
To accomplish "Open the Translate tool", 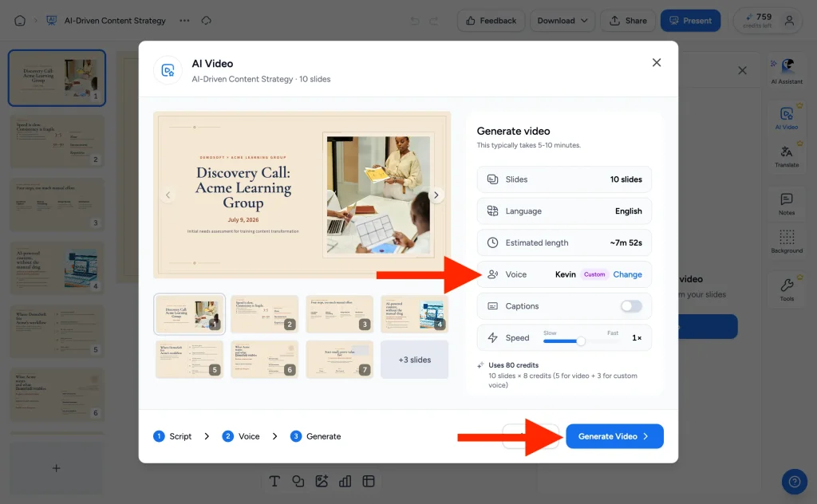I will point(787,156).
